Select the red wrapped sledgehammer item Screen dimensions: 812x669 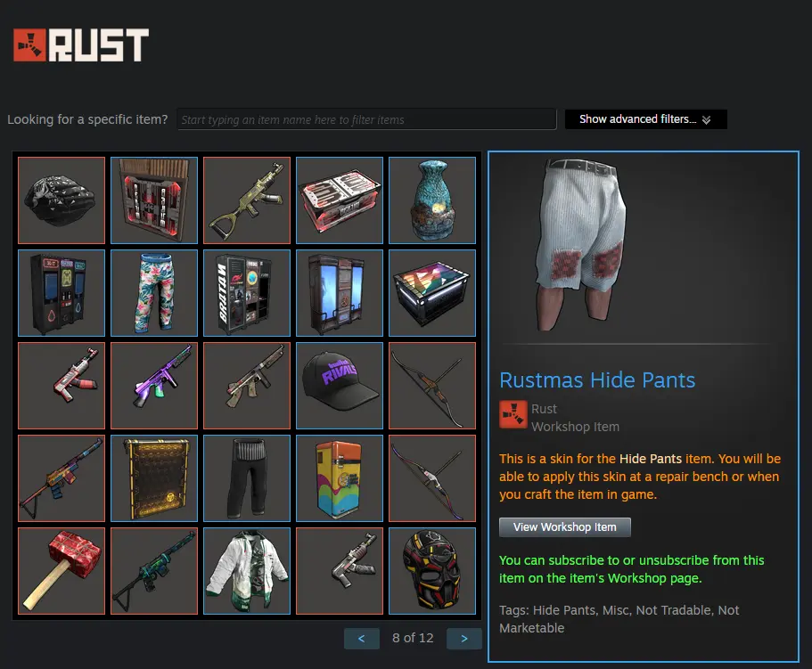[62, 571]
